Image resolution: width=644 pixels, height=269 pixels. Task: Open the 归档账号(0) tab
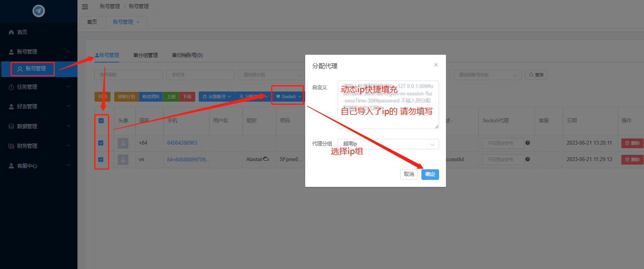(x=188, y=55)
